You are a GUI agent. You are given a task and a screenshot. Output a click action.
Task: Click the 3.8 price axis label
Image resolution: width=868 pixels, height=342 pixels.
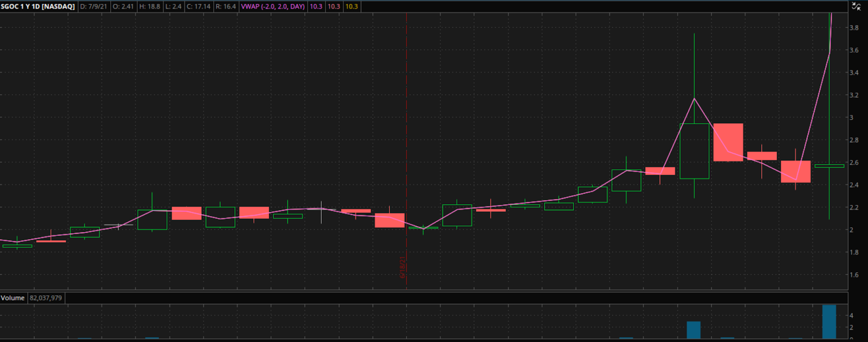click(854, 28)
